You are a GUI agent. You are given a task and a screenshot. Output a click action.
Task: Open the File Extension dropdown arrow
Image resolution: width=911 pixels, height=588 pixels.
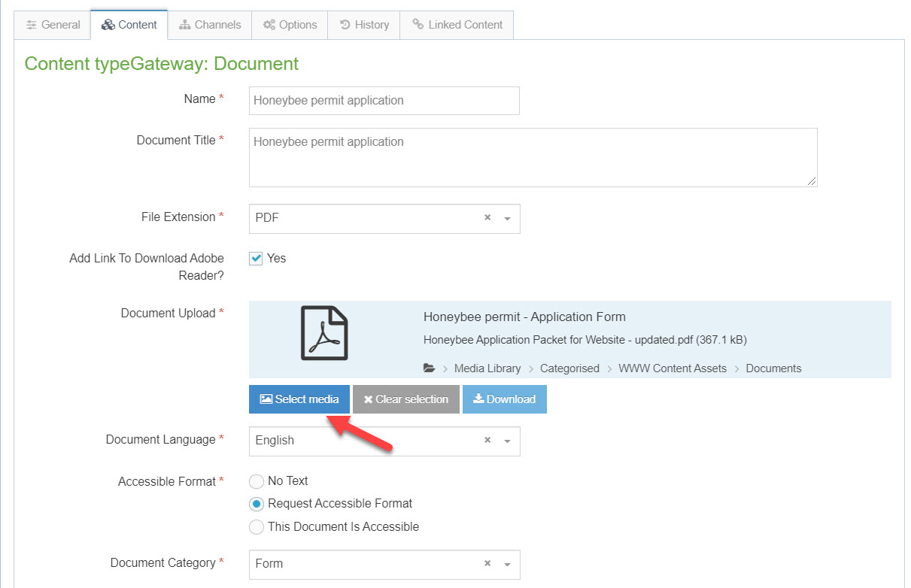507,219
